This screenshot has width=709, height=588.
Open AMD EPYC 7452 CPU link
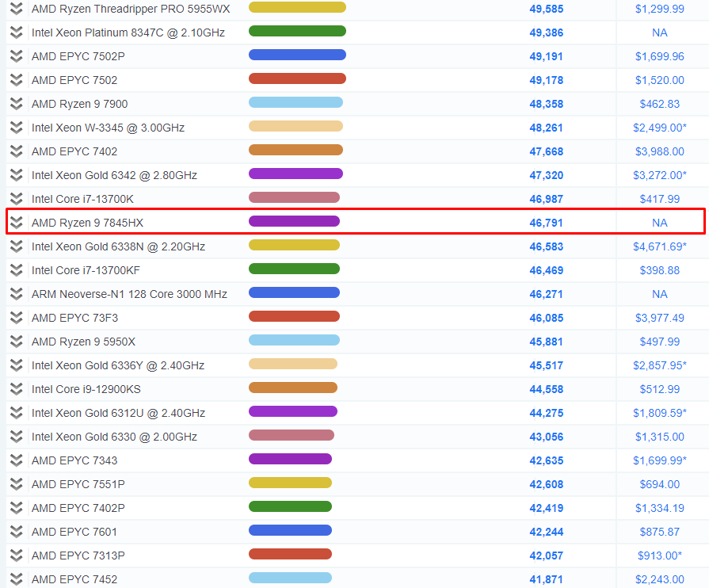pos(74,579)
